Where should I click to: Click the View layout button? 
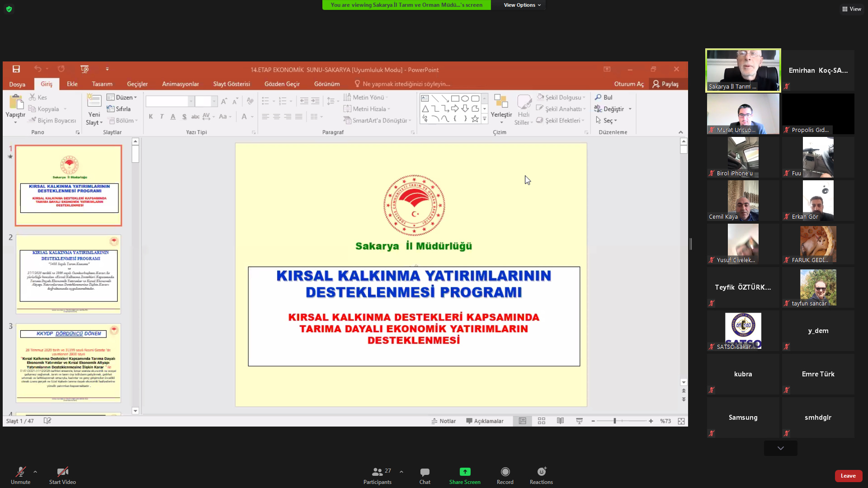(851, 9)
